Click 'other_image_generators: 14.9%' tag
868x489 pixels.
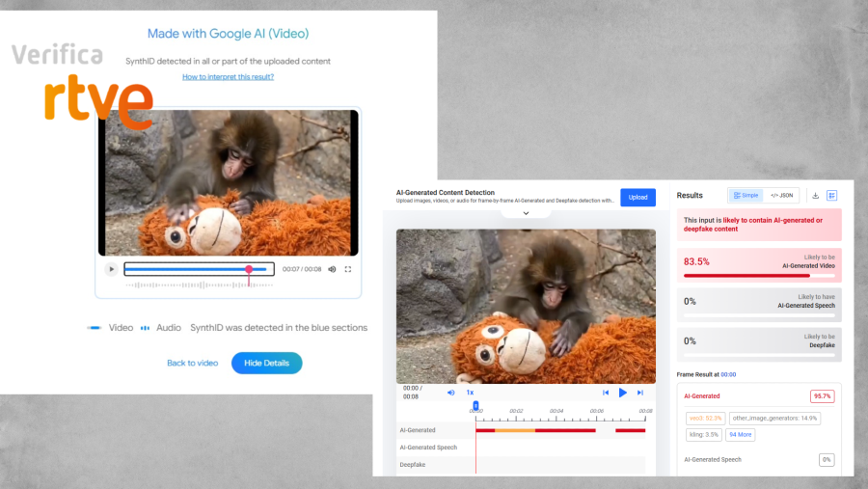click(774, 419)
